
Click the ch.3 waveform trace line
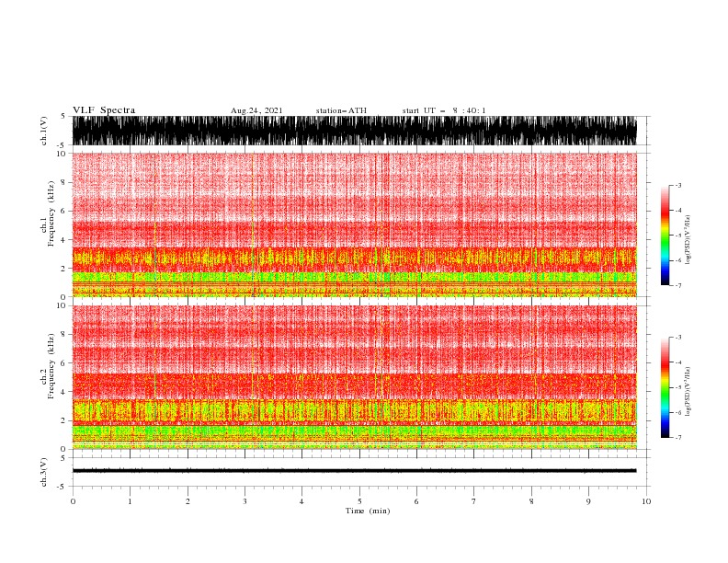pyautogui.click(x=354, y=471)
